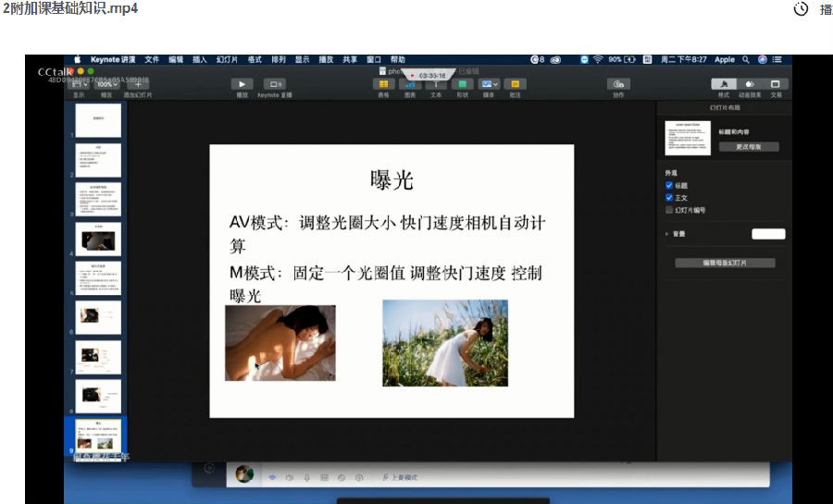Screen dimensions: 833x504
Task: Click Wi-Fi status icon in menu bar
Action: tap(598, 59)
